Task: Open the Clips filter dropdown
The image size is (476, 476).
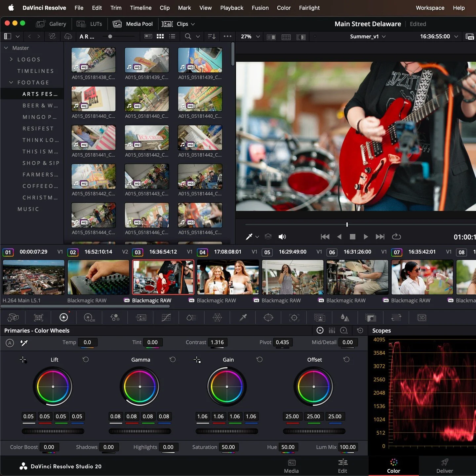Action: 193,24
